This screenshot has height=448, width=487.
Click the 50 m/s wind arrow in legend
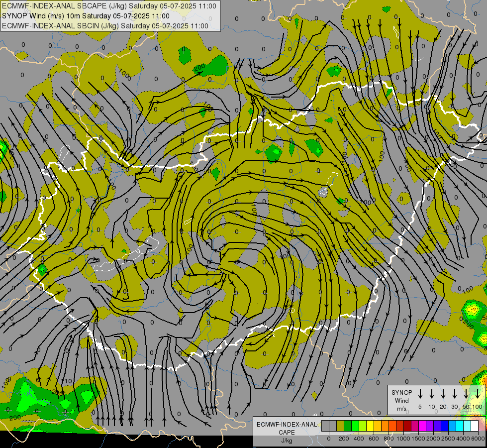pos(466,393)
